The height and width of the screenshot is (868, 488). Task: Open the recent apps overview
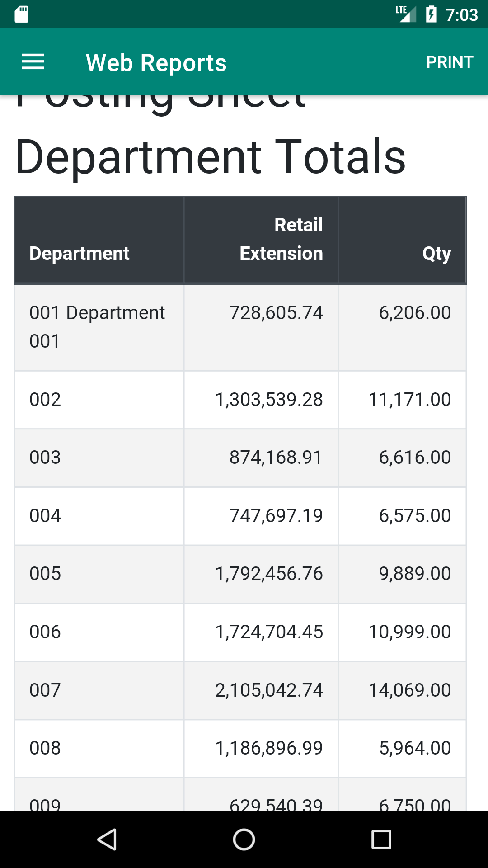click(381, 840)
